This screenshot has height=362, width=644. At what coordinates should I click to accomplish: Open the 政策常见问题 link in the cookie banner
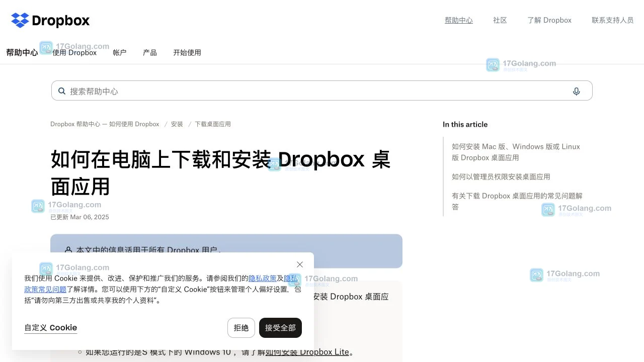[x=45, y=289]
